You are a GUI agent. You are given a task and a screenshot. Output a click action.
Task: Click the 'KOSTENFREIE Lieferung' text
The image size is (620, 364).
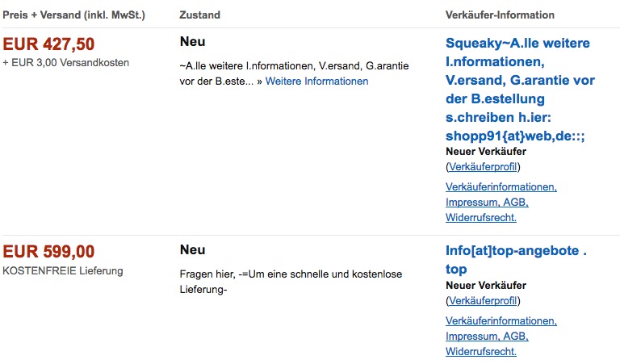63,270
